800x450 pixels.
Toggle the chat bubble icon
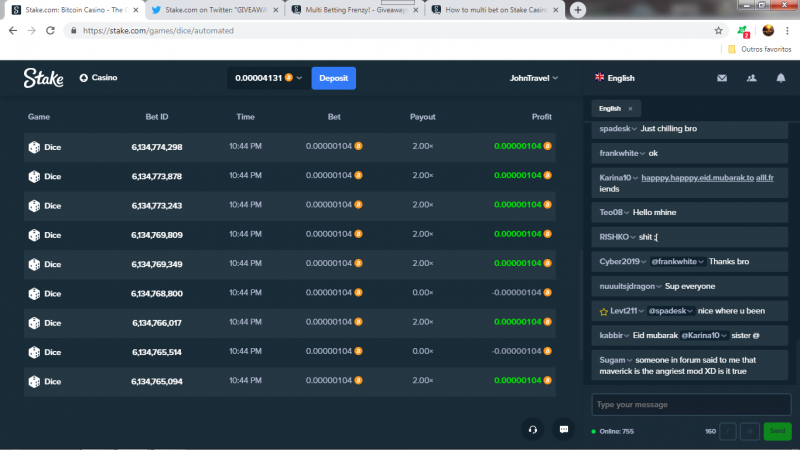tap(564, 430)
